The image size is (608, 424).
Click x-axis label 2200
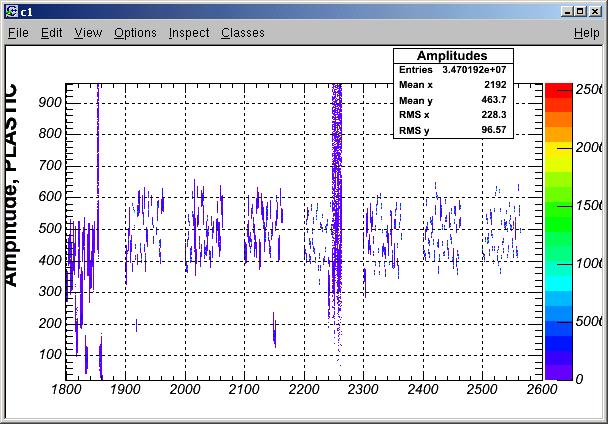coord(304,389)
